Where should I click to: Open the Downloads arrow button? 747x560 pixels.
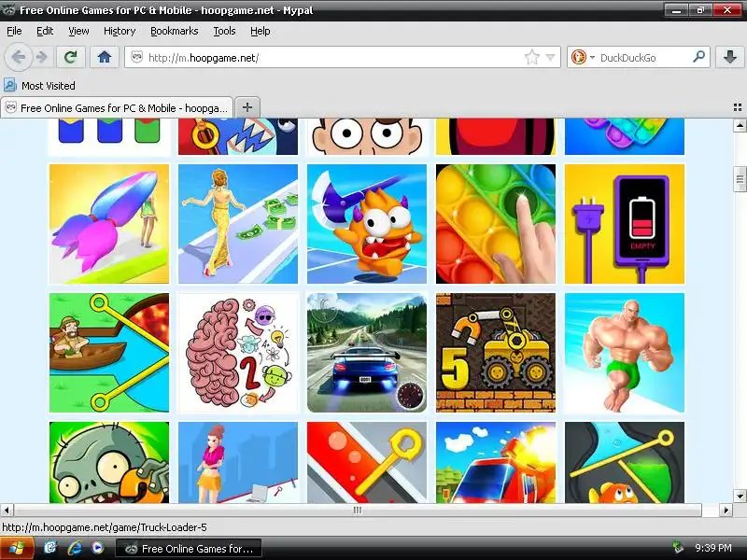click(729, 57)
